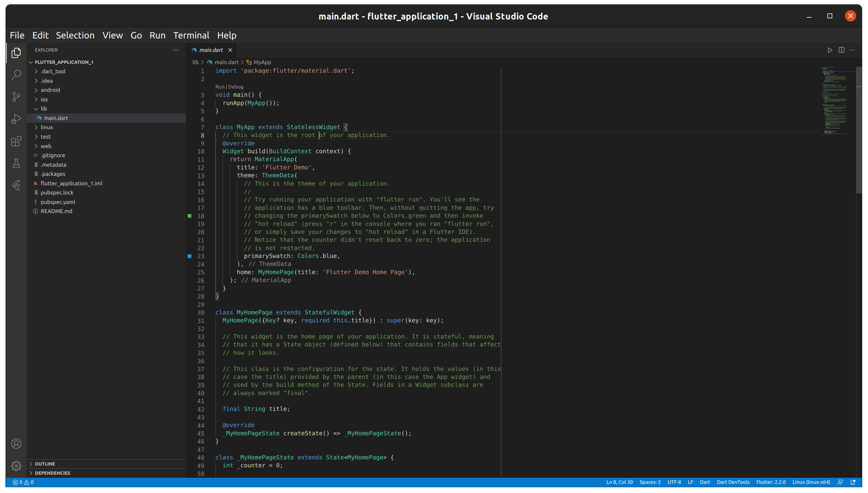Run the file with the play button

pyautogui.click(x=830, y=50)
